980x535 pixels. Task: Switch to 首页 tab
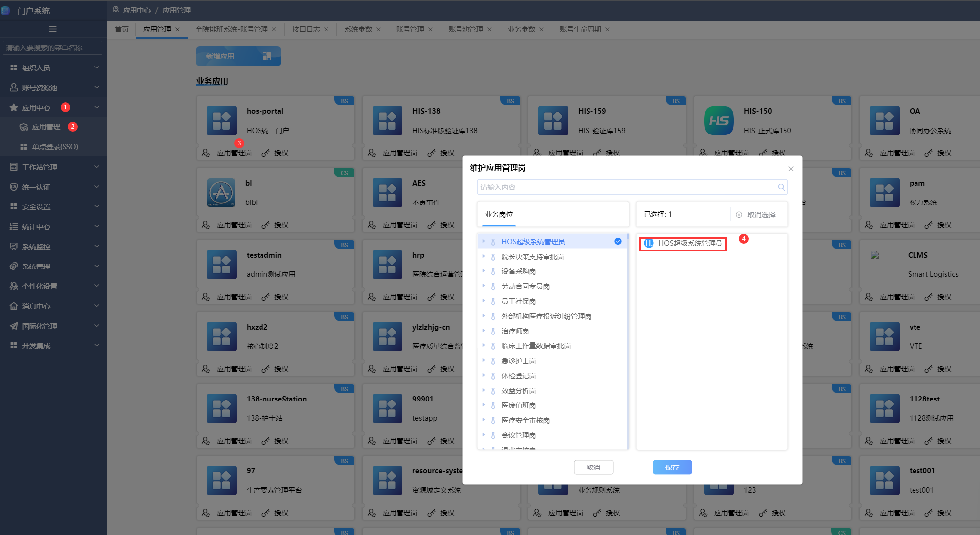pyautogui.click(x=122, y=29)
